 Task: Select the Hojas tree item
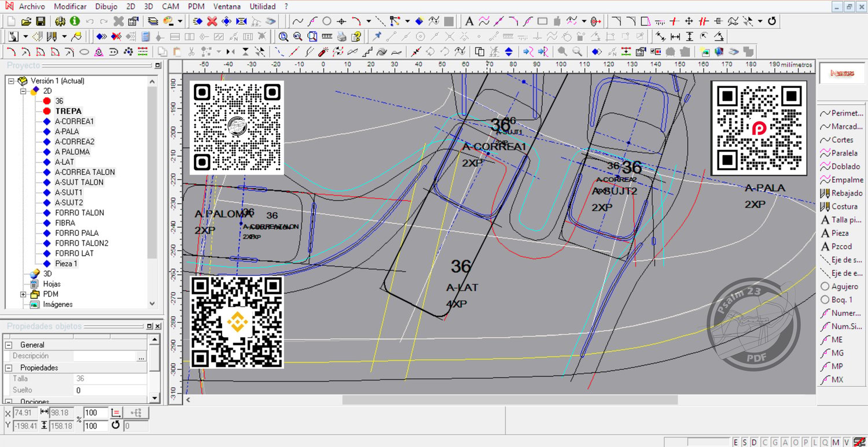52,284
